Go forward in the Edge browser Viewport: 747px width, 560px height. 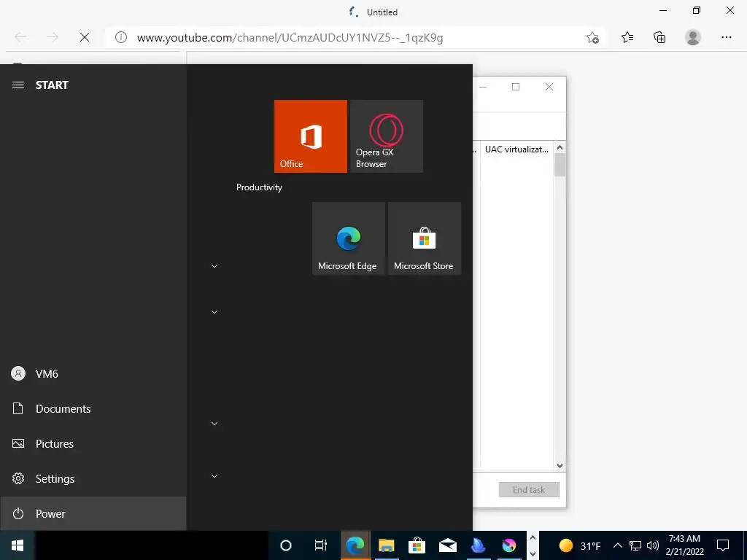pyautogui.click(x=53, y=37)
